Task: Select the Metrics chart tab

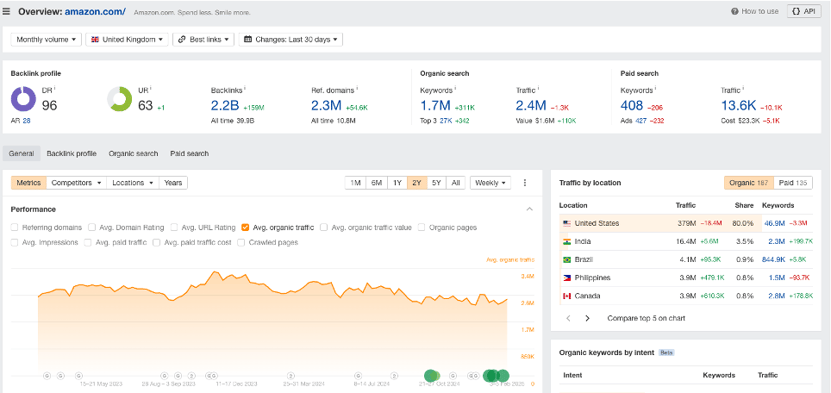Action: tap(29, 183)
